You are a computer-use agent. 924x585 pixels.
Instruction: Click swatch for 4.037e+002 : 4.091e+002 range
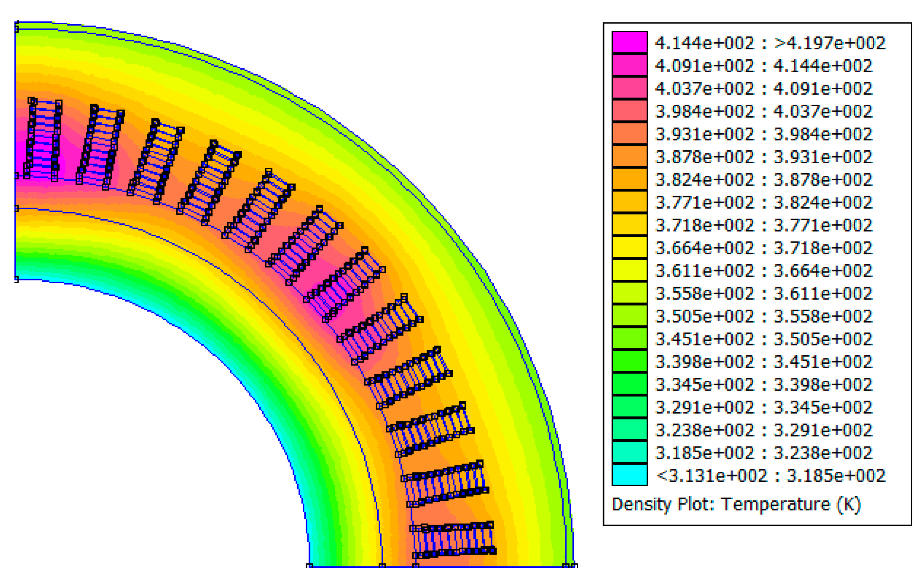pyautogui.click(x=629, y=88)
